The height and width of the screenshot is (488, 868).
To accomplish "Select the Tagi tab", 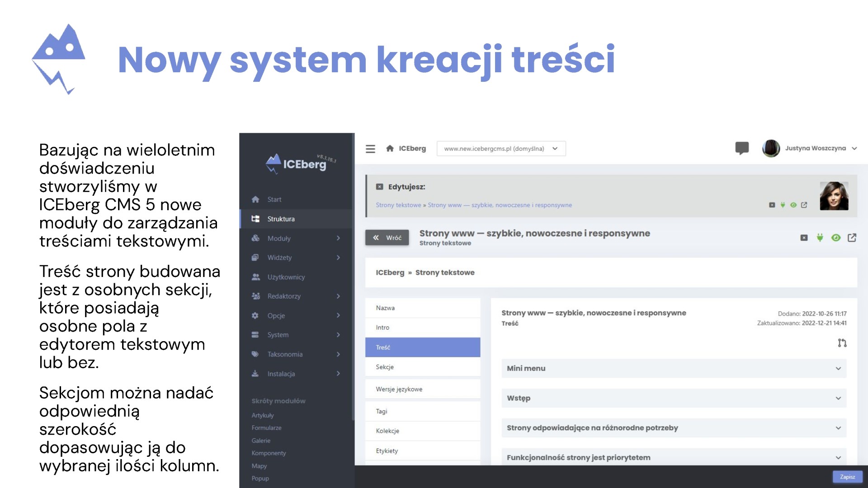I will [423, 411].
